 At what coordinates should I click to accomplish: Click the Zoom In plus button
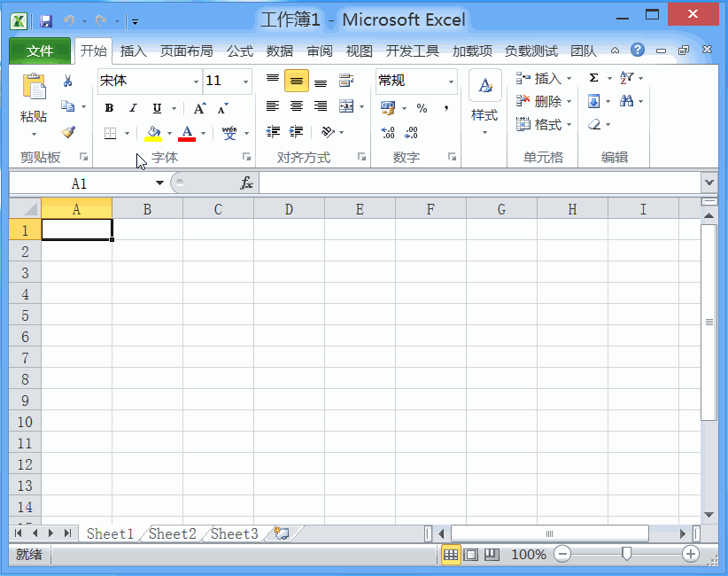coord(691,554)
